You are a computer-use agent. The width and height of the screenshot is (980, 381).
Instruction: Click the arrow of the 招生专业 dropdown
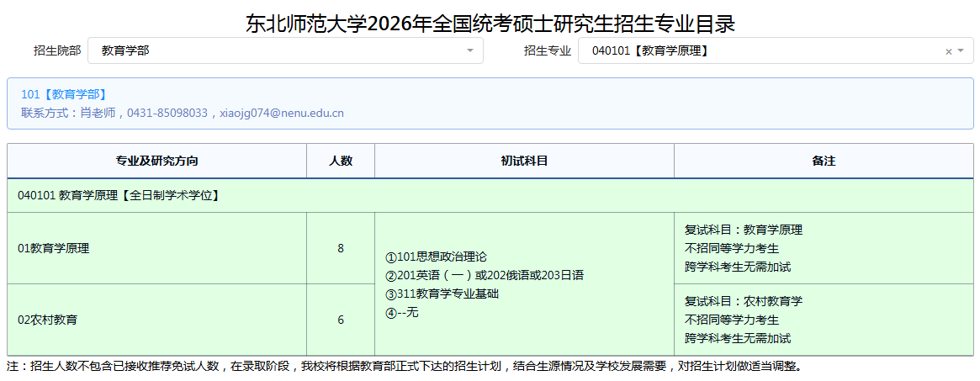tap(961, 51)
